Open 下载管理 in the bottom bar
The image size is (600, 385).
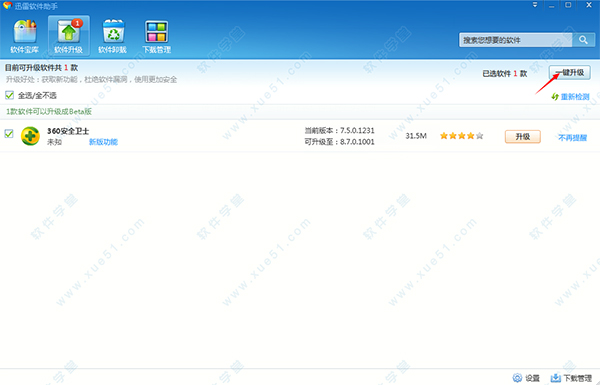pos(571,378)
